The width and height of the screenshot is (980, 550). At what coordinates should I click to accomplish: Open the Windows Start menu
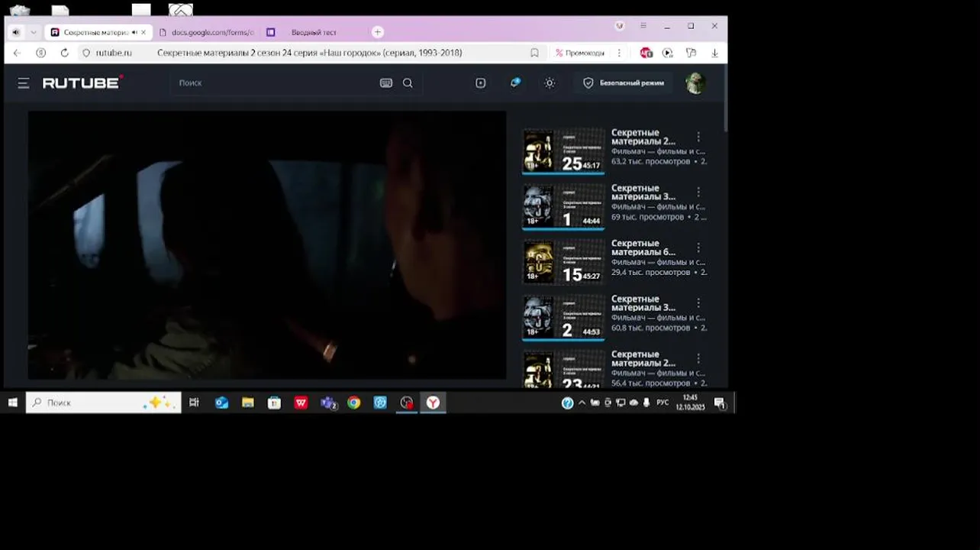pyautogui.click(x=12, y=403)
